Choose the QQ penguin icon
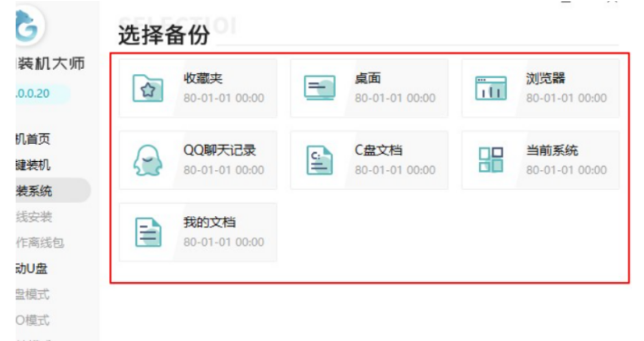Screen dimensions: 644x341 (148, 161)
